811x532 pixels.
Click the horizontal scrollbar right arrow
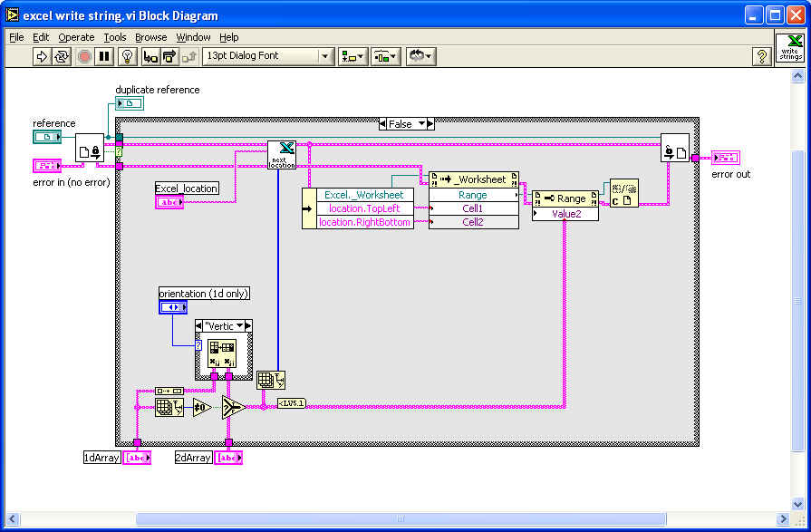[783, 518]
